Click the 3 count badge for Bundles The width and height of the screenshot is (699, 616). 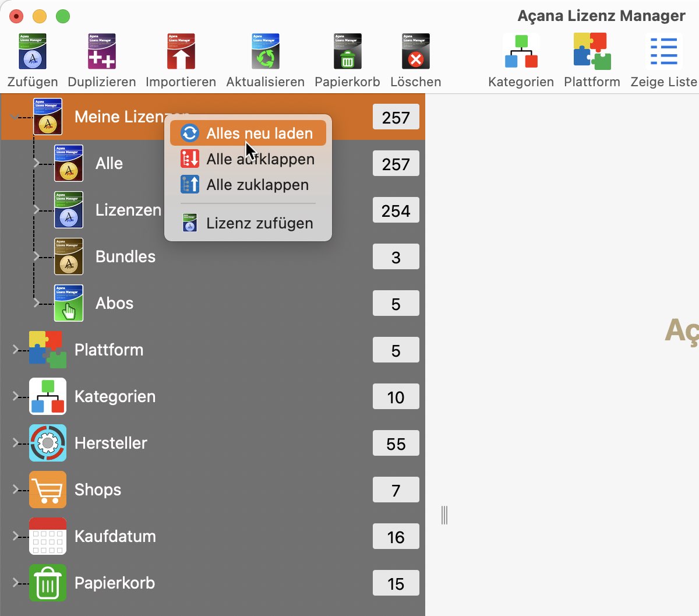point(396,257)
